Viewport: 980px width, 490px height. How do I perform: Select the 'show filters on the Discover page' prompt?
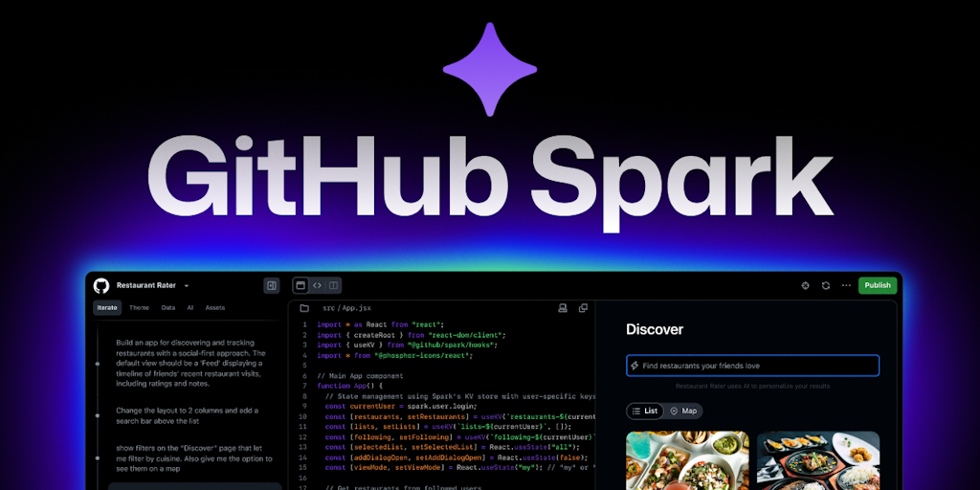coord(193,458)
